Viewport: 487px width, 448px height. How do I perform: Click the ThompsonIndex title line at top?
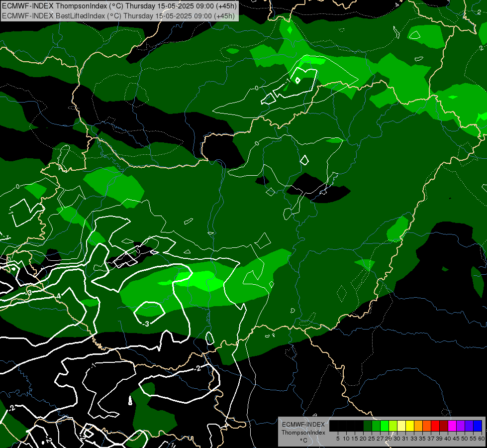[x=119, y=5]
